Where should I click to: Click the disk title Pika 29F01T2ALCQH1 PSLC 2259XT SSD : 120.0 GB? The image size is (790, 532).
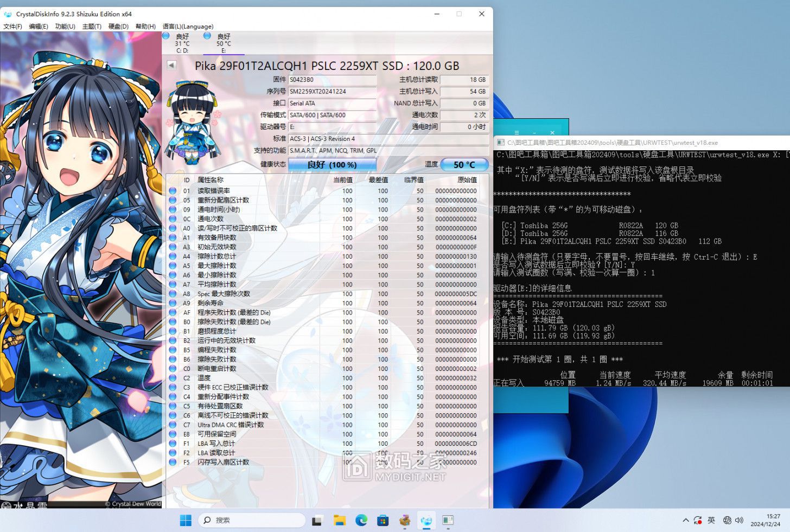point(327,66)
